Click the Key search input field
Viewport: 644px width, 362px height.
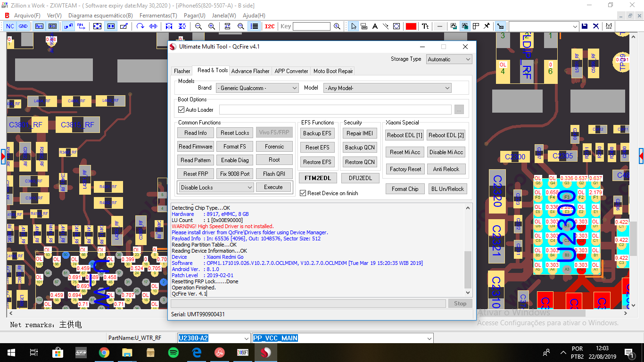pos(311,26)
